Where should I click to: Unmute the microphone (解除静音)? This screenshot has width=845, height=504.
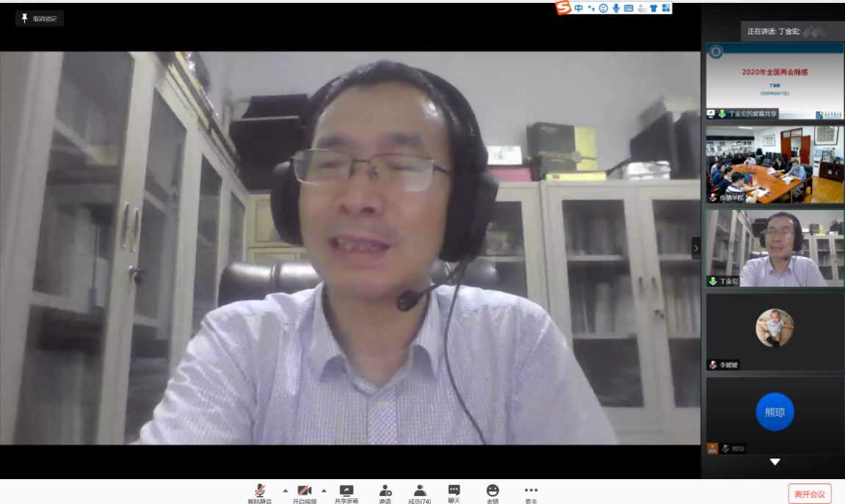pos(259,492)
